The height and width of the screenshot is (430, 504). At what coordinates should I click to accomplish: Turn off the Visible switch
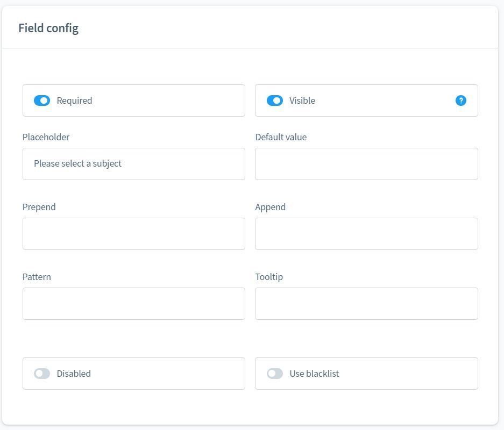pos(275,101)
